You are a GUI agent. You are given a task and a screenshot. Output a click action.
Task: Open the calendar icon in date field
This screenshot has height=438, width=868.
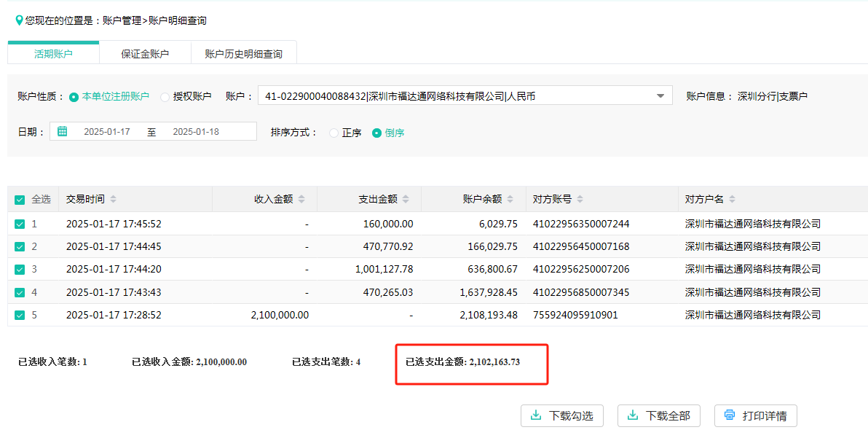tap(63, 131)
